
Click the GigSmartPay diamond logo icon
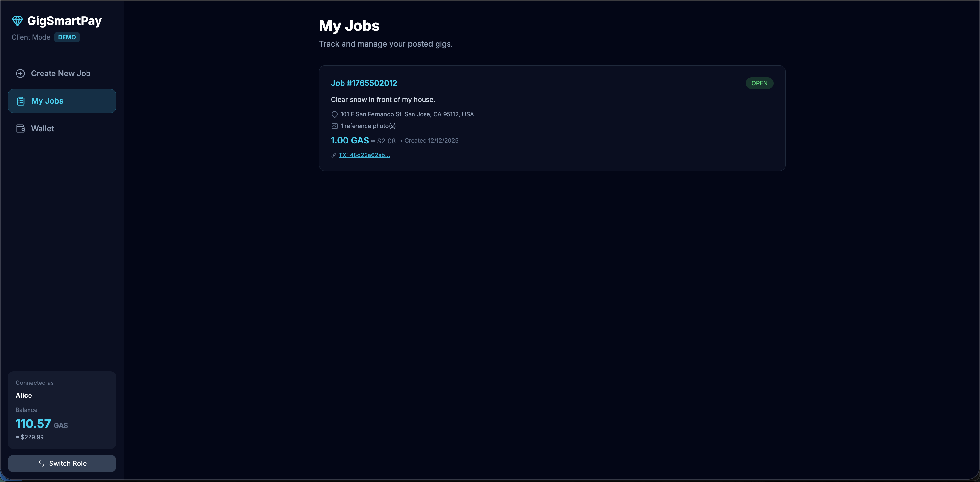tap(17, 21)
